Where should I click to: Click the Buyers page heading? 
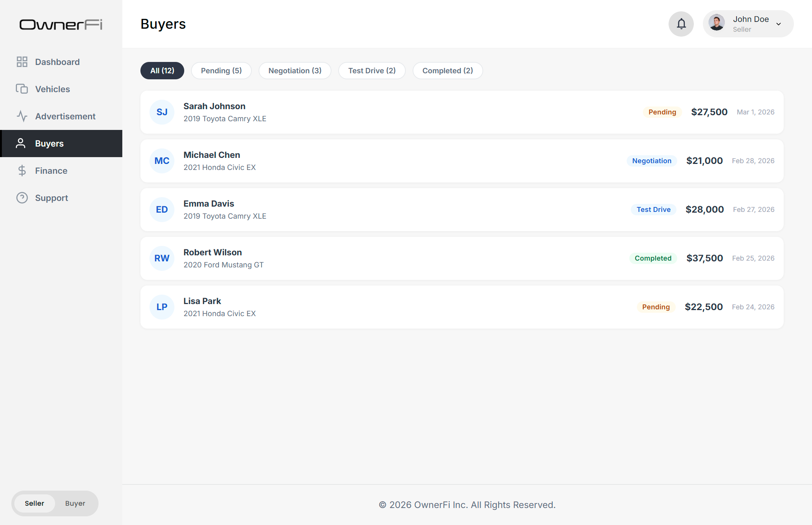[x=163, y=24]
